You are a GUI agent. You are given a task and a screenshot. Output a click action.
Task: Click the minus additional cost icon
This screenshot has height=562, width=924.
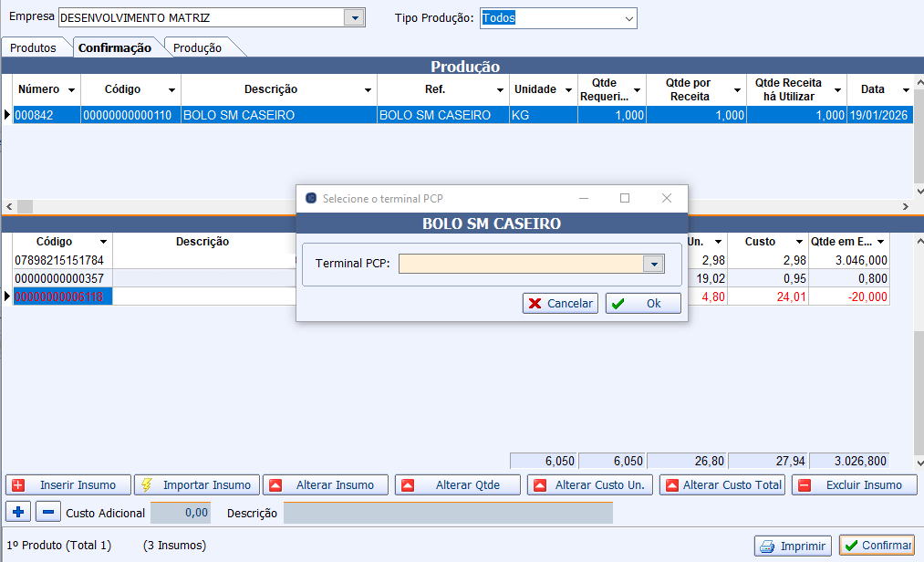pyautogui.click(x=50, y=513)
